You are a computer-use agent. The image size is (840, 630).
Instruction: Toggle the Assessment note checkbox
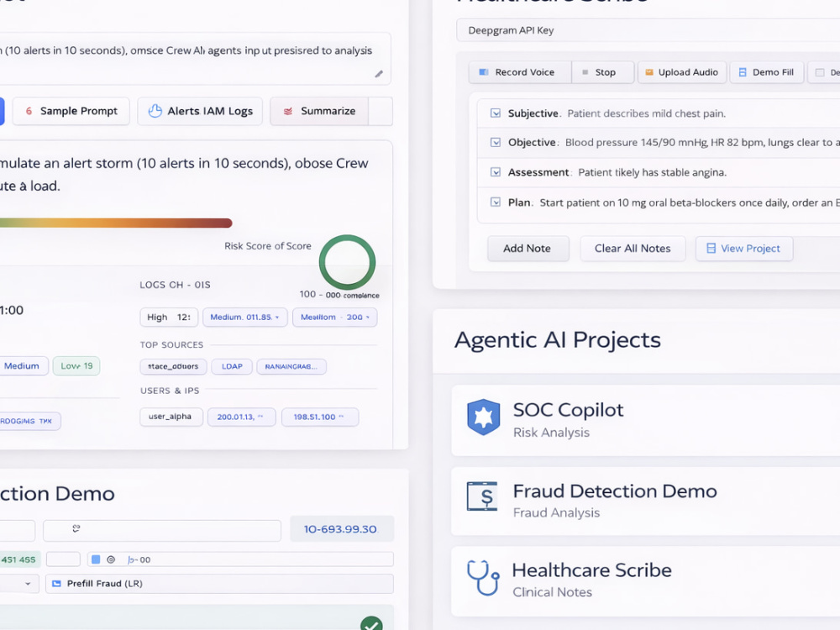[496, 172]
